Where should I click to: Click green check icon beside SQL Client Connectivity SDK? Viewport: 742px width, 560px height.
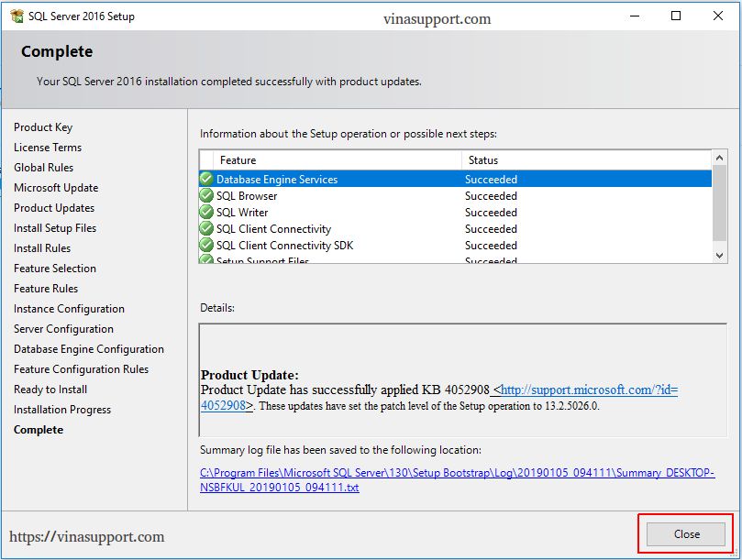click(206, 245)
